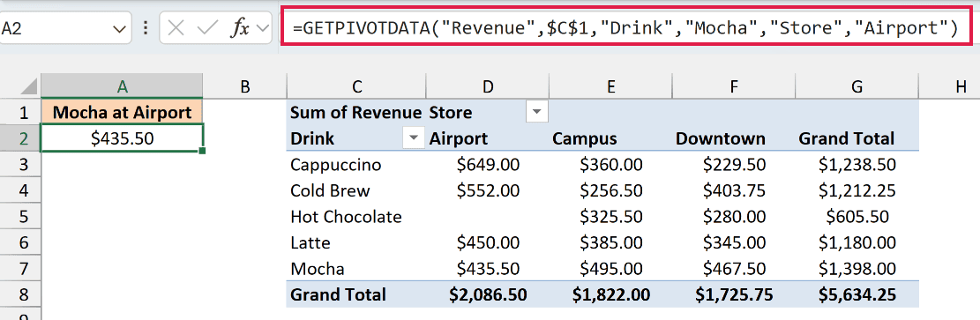This screenshot has width=980, height=320.
Task: Select the 'Cappuccino' row label
Action: point(336,164)
